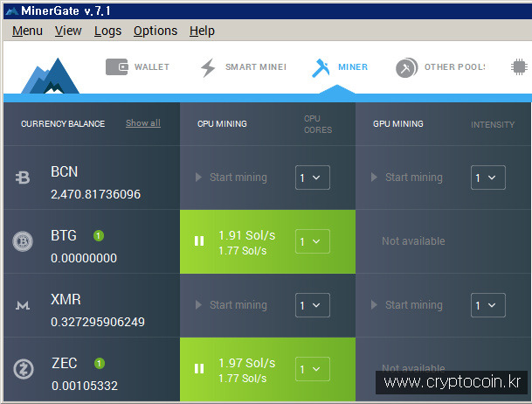The image size is (532, 404).
Task: Pause ZEC CPU mining
Action: [199, 369]
